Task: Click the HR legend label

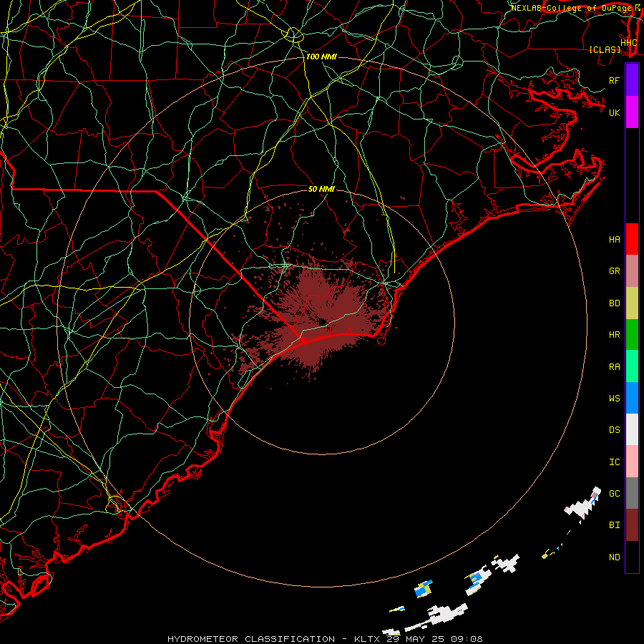Action: pyautogui.click(x=614, y=335)
